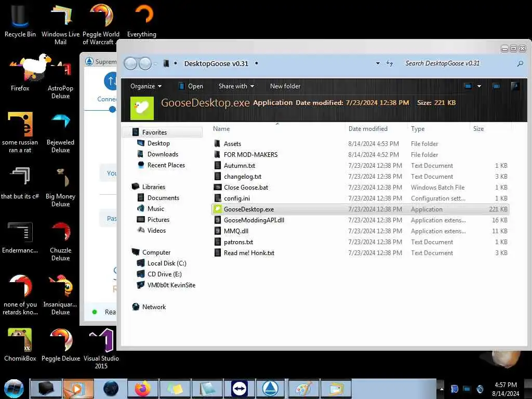This screenshot has width=532, height=399.
Task: Open the Share with menu
Action: [236, 86]
